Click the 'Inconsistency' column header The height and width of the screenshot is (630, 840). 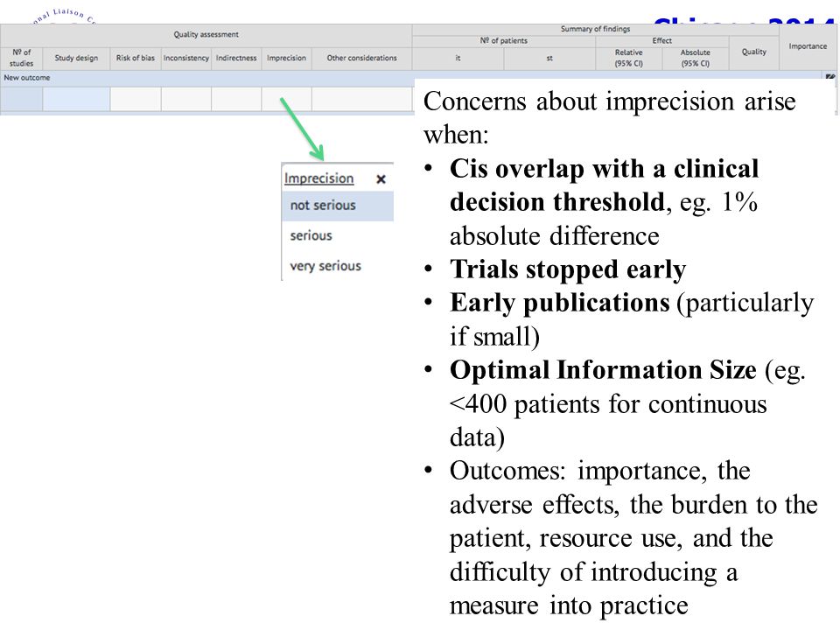click(185, 58)
